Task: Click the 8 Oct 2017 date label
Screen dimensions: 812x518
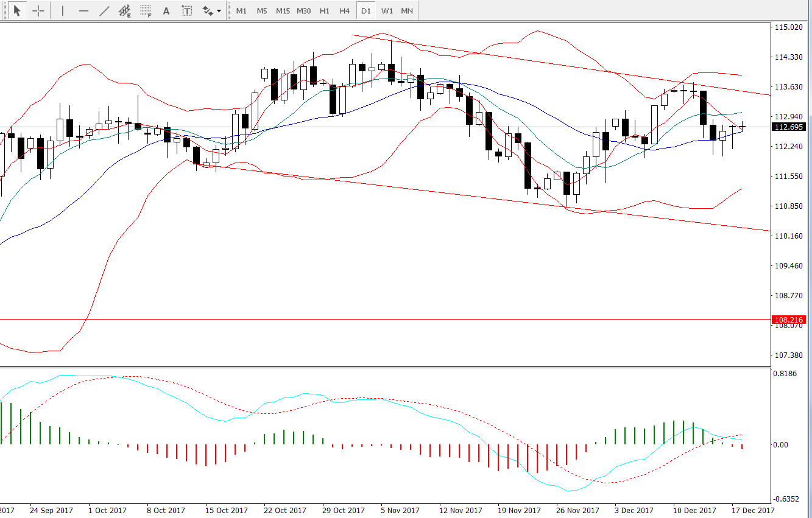Action: pyautogui.click(x=166, y=511)
